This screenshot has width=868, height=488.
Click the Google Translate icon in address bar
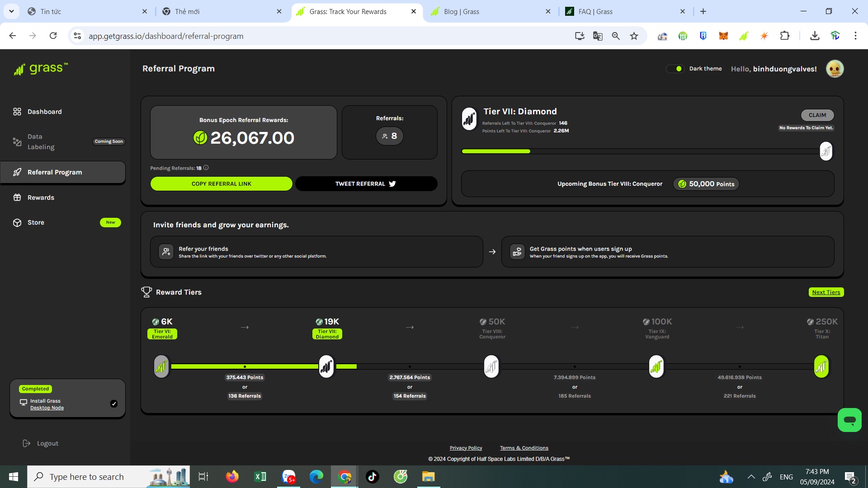pyautogui.click(x=598, y=36)
